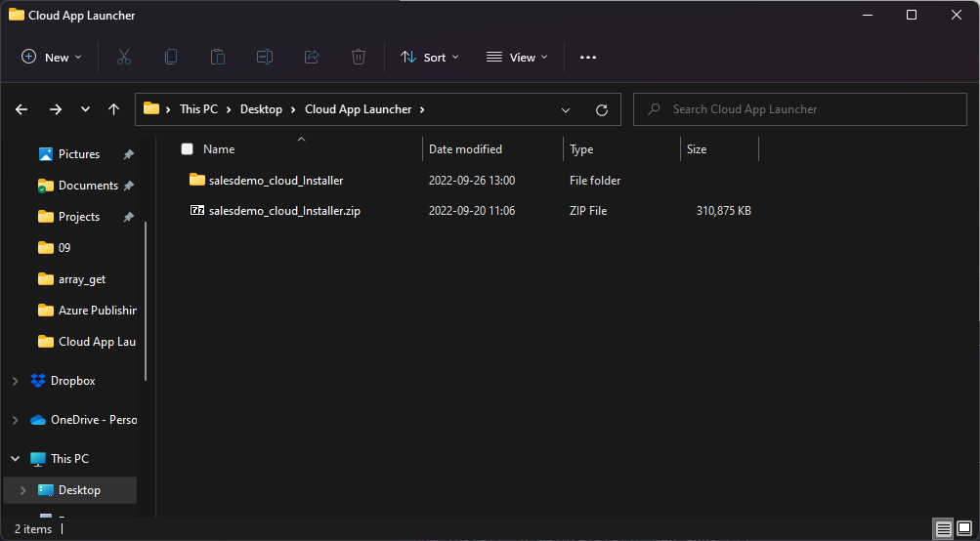980x541 pixels.
Task: Expand the OneDrive - Personal node
Action: pyautogui.click(x=16, y=420)
